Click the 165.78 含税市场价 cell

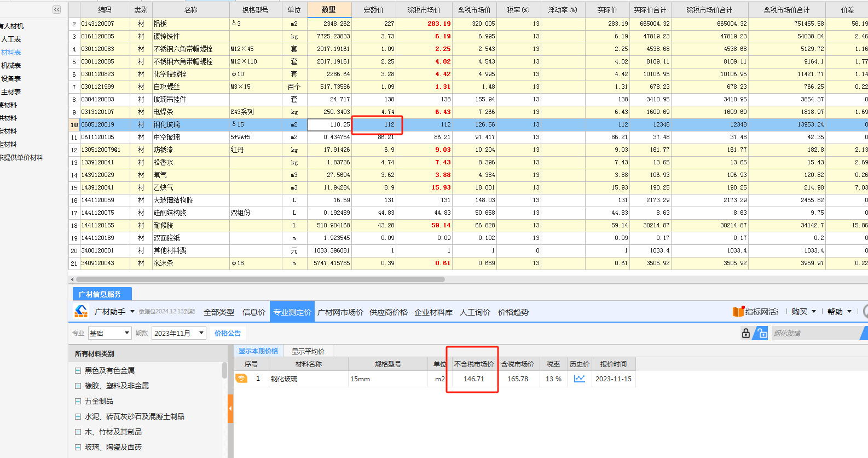(x=518, y=379)
